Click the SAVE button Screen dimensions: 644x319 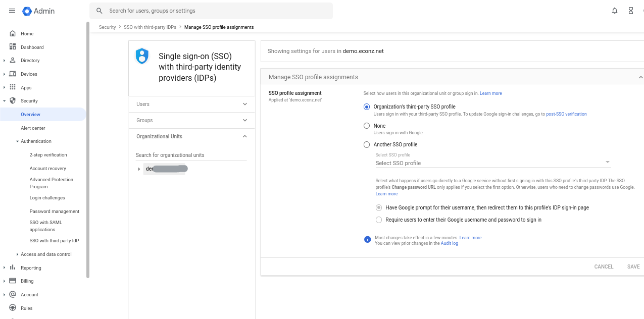click(633, 267)
